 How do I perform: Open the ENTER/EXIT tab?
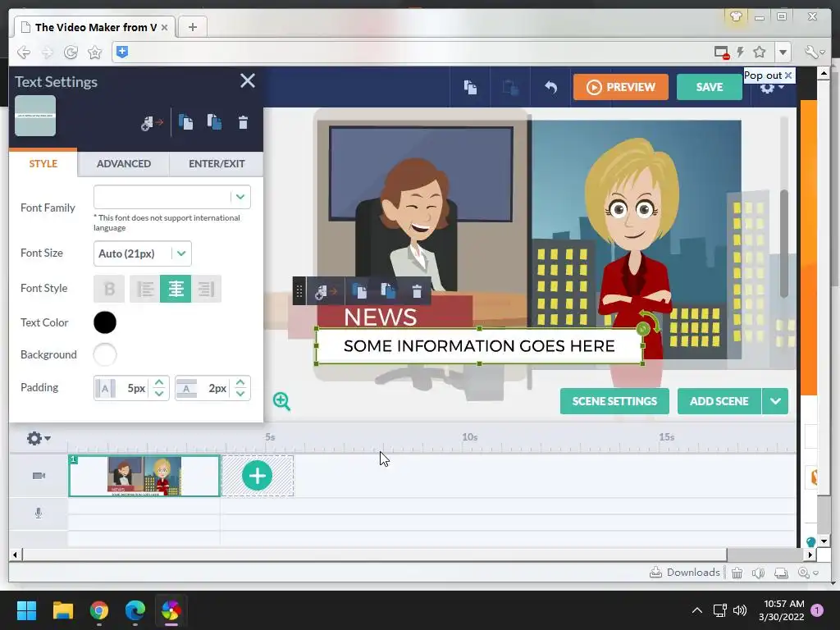[x=217, y=163]
